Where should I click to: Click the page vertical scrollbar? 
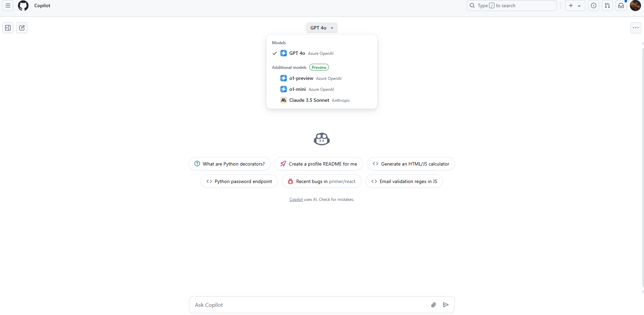[643, 168]
